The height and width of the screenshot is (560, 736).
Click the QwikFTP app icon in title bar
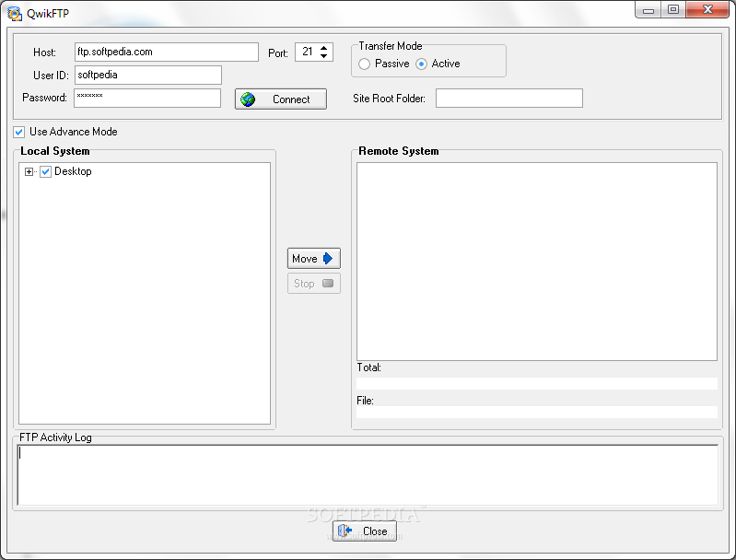[15, 14]
